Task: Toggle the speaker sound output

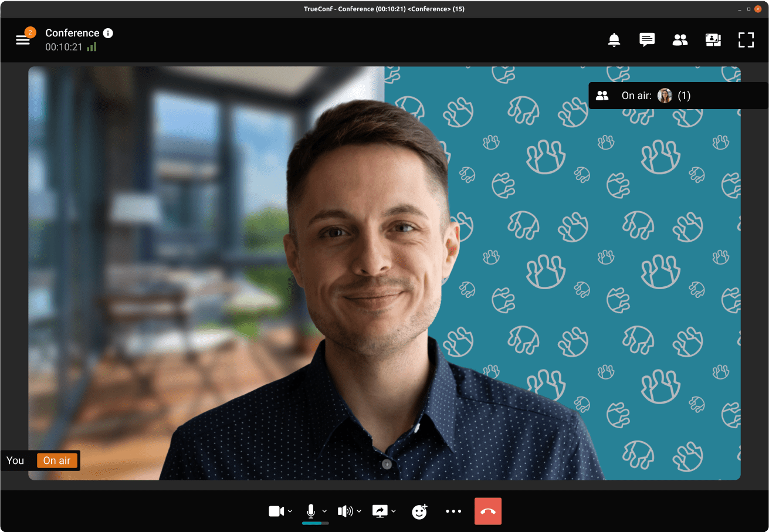Action: [345, 511]
